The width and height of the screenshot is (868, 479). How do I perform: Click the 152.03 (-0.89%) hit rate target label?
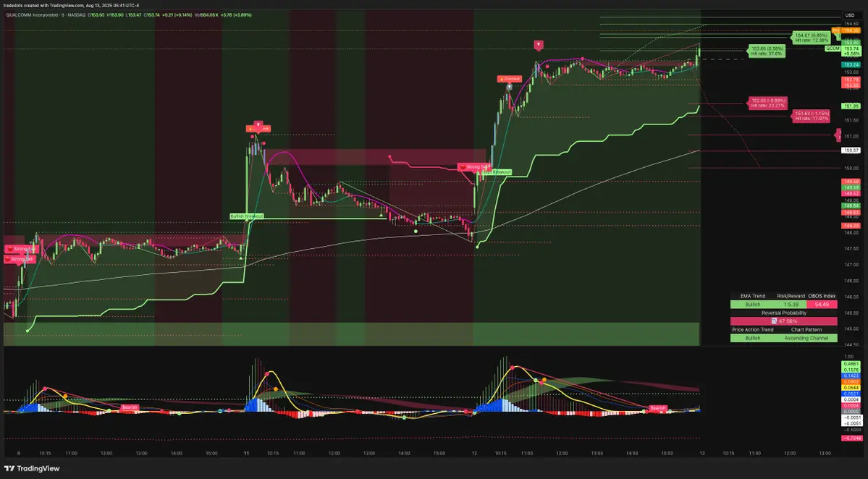(x=768, y=103)
